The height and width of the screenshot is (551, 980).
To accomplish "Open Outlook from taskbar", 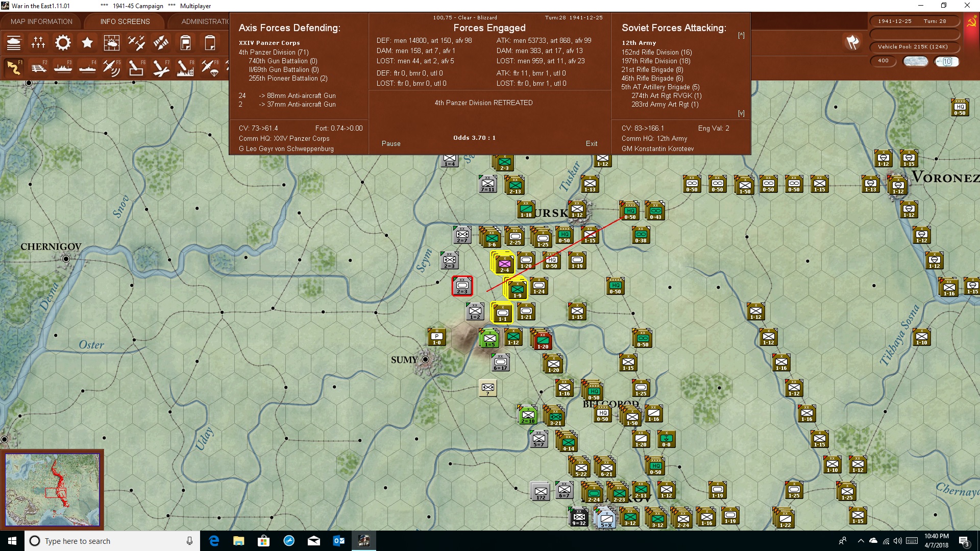I will point(338,541).
